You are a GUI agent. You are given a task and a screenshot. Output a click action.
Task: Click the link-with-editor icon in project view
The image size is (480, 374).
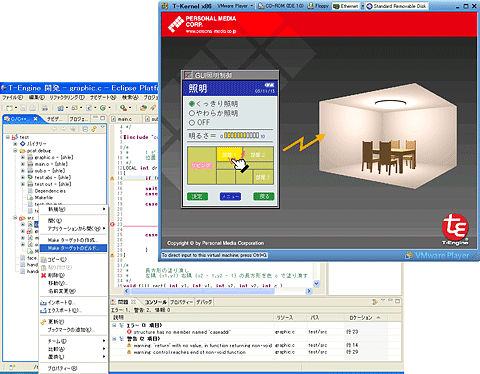[x=94, y=129]
